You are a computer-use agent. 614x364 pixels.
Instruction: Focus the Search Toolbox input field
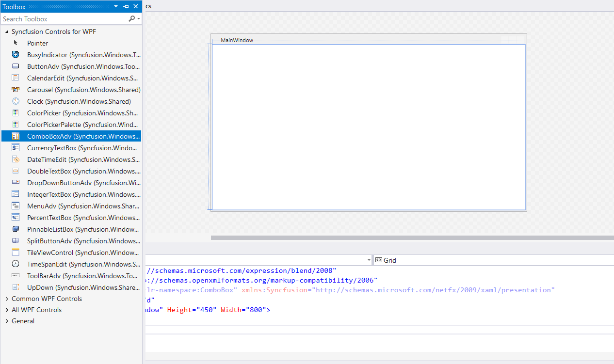pos(64,19)
